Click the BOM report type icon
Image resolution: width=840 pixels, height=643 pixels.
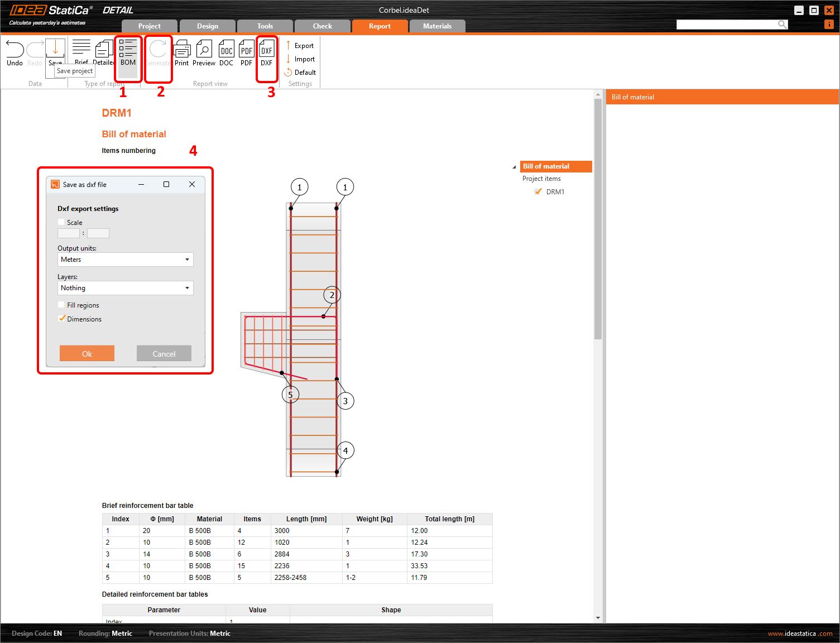(128, 49)
